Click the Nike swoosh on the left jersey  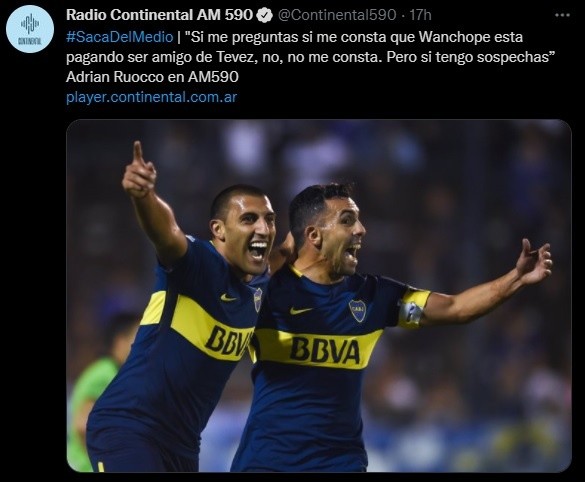[228, 298]
